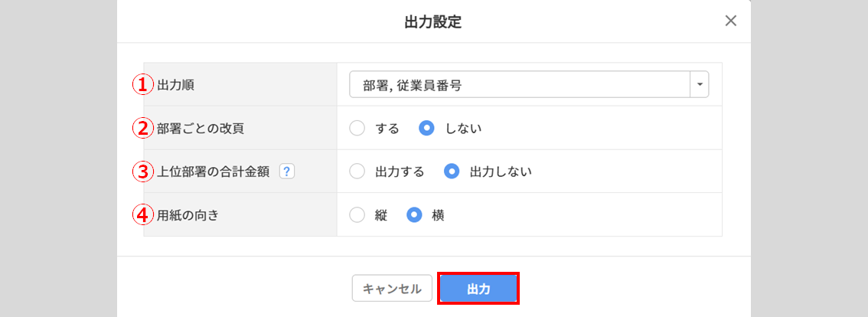The image size is (868, 317).
Task: Click the blue 出力 button
Action: 478,289
